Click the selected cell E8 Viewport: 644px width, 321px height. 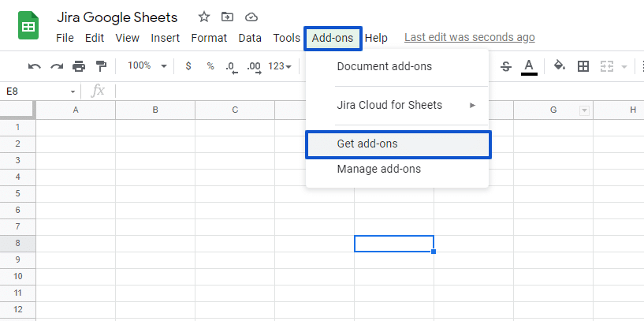pyautogui.click(x=394, y=244)
